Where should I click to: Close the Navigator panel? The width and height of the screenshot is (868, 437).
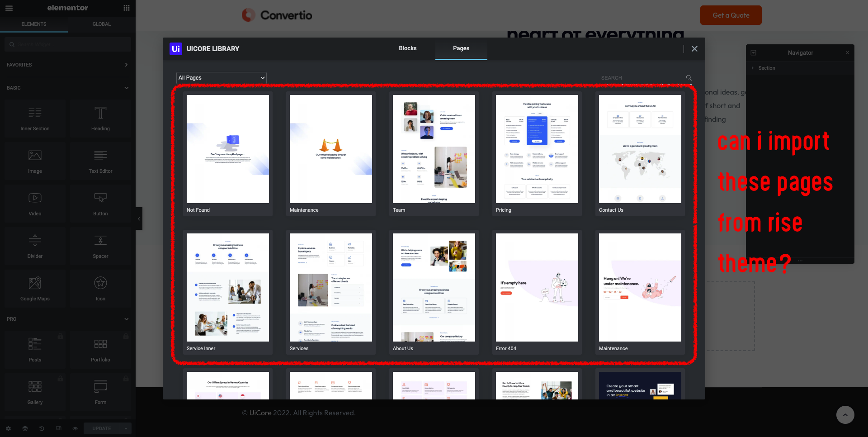pos(847,52)
